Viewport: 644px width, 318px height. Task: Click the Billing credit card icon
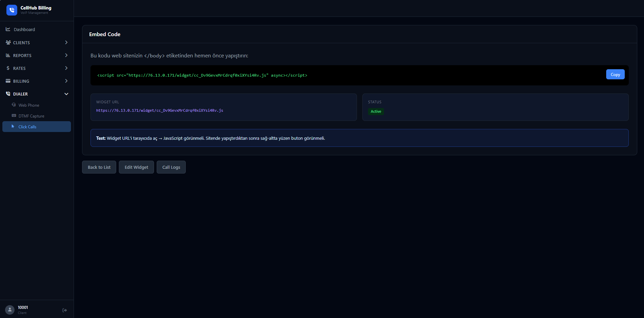click(x=8, y=81)
